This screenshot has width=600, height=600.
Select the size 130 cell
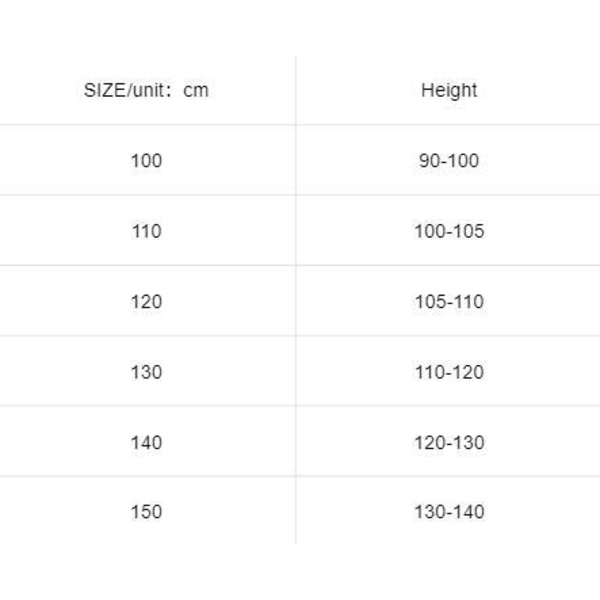click(x=146, y=372)
